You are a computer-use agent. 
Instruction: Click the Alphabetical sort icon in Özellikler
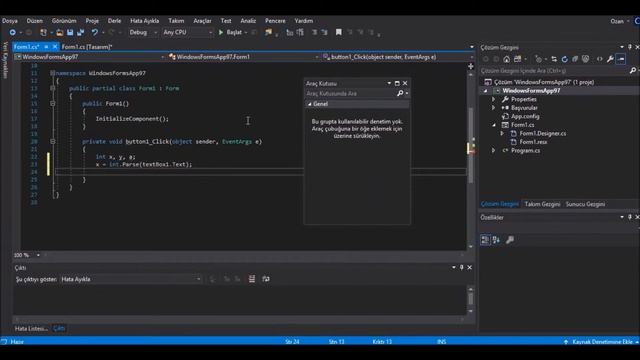pyautogui.click(x=496, y=240)
